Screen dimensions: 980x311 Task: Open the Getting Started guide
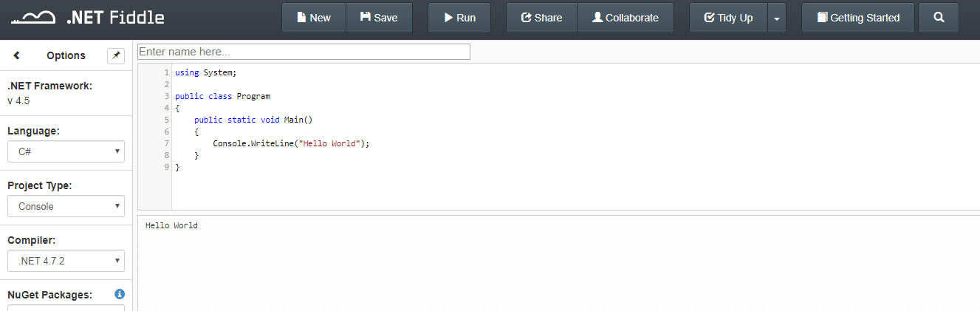(858, 18)
